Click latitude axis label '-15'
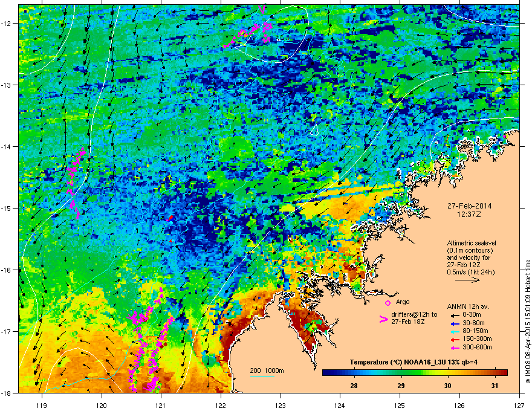The width and height of the screenshot is (532, 411). (x=7, y=208)
